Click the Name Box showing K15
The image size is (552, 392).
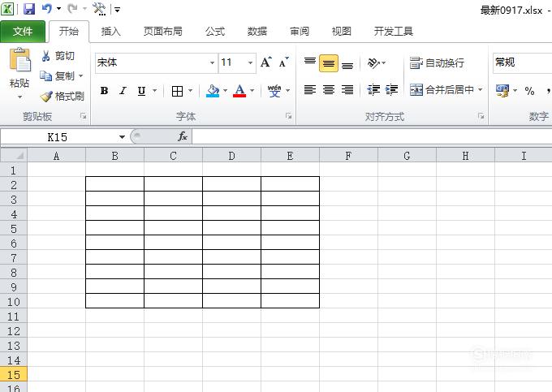pos(58,137)
